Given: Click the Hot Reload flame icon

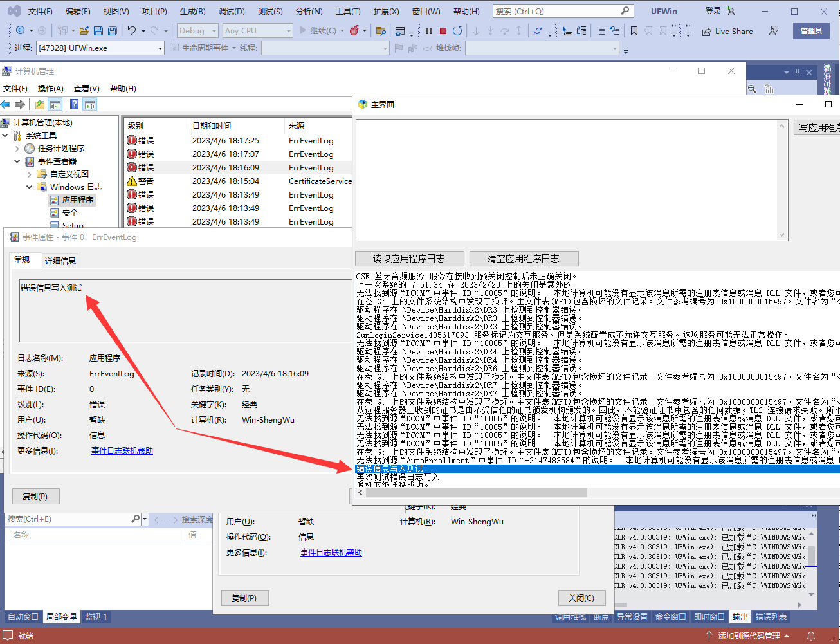Looking at the screenshot, I should tap(354, 30).
